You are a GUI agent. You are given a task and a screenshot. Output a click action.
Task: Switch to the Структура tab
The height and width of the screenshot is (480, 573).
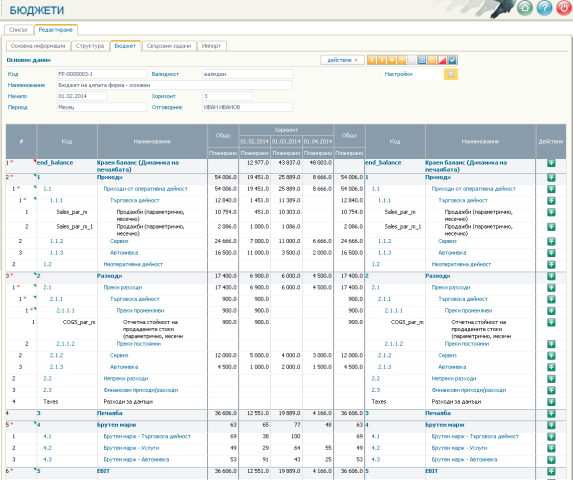point(90,46)
